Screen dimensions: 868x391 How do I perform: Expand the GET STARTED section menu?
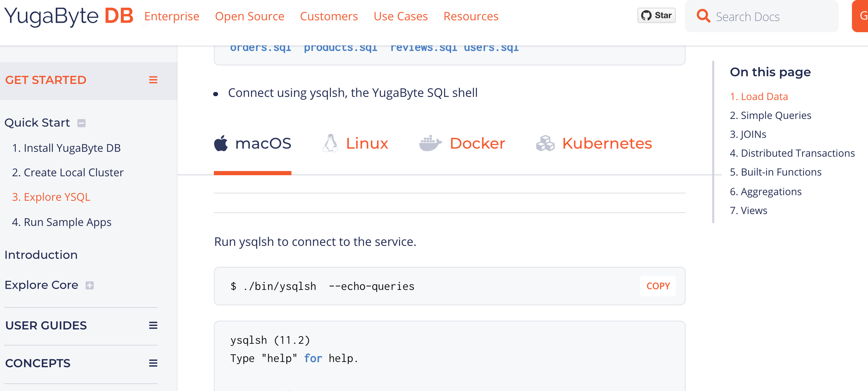click(x=153, y=80)
